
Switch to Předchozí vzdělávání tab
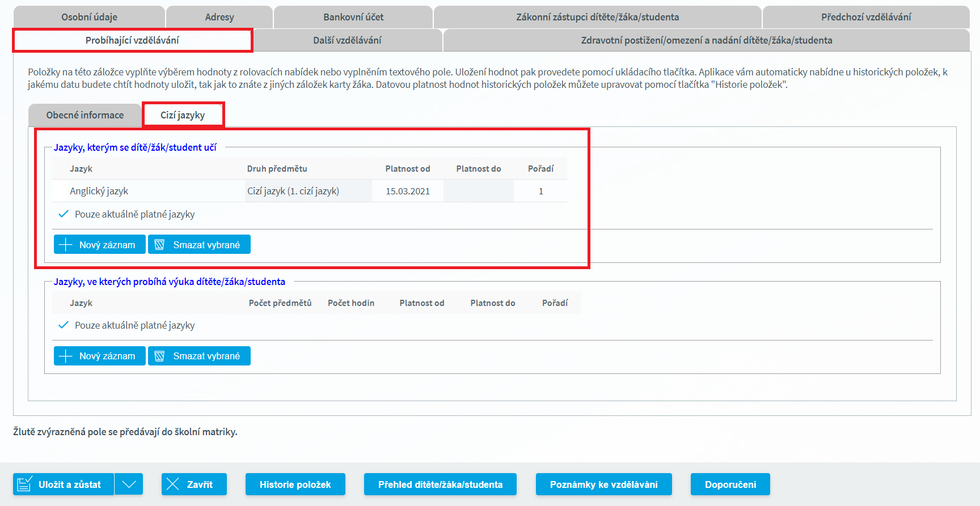[866, 17]
